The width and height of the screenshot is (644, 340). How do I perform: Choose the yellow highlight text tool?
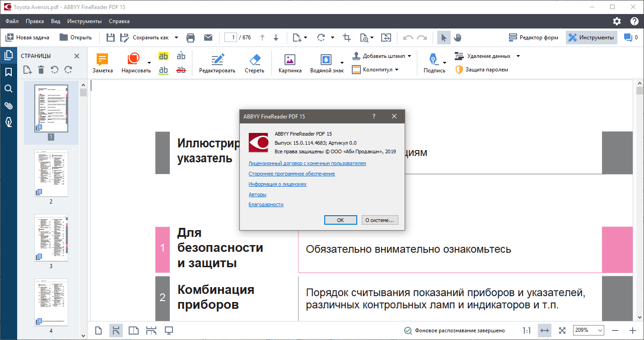click(163, 57)
